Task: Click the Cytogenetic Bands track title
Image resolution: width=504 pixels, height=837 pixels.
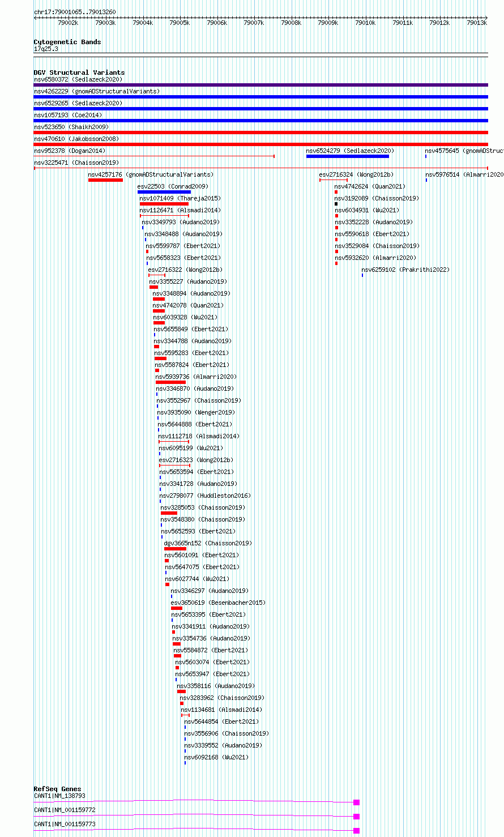Action: (x=67, y=42)
